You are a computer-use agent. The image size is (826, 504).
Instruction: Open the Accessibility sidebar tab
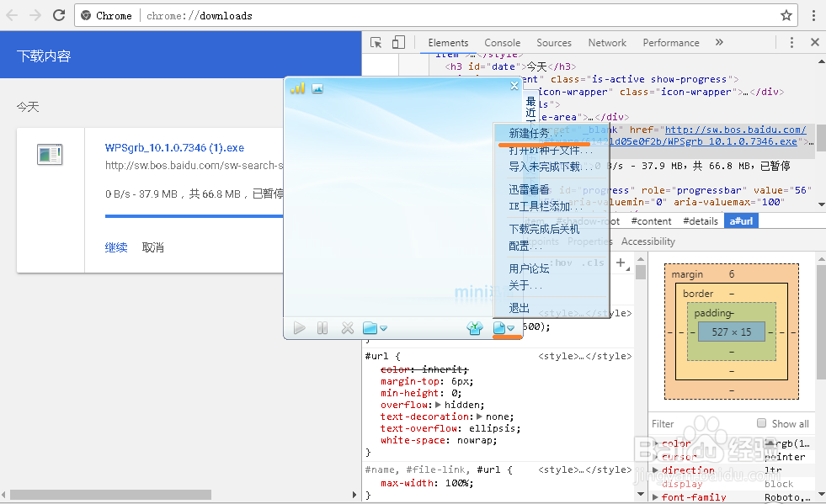click(x=648, y=241)
